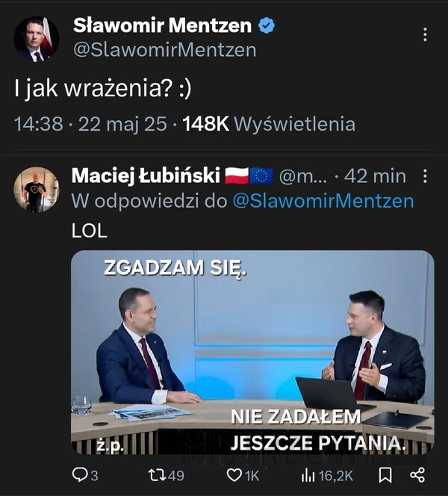Open more options menu on reply

(x=425, y=176)
